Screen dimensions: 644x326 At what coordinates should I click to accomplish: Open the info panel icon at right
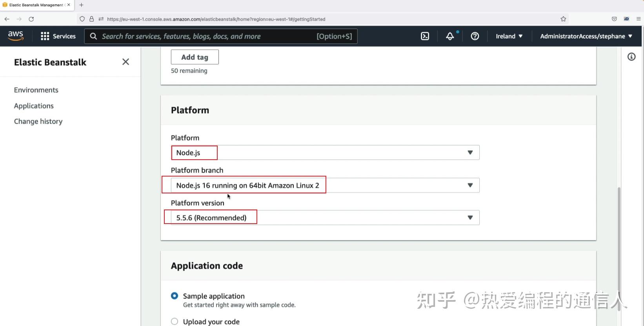point(631,57)
